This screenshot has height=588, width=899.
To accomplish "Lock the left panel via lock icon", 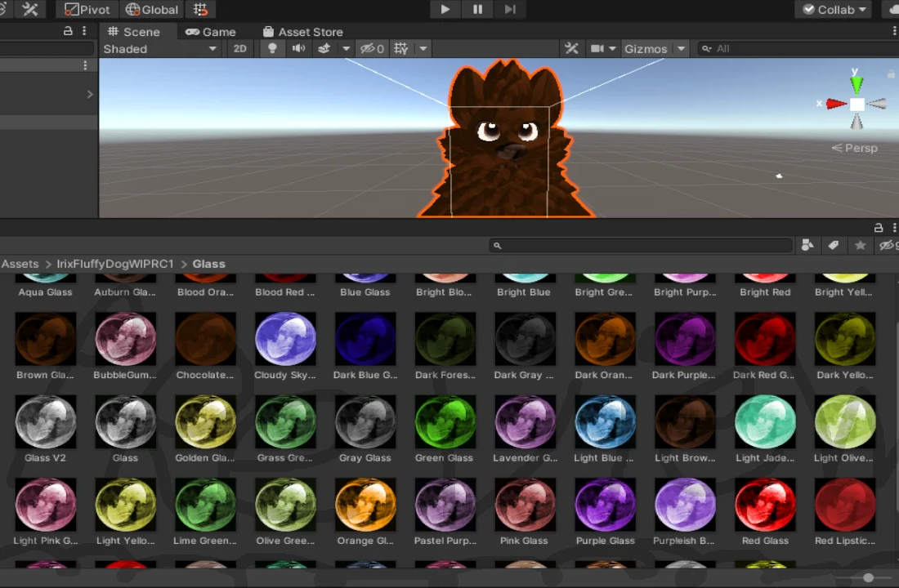I will [68, 31].
